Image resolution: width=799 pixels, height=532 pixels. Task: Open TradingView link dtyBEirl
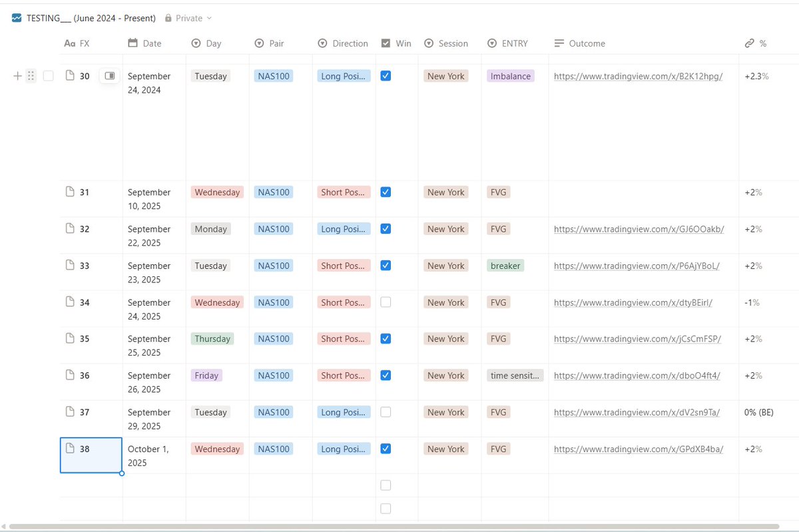(x=633, y=302)
